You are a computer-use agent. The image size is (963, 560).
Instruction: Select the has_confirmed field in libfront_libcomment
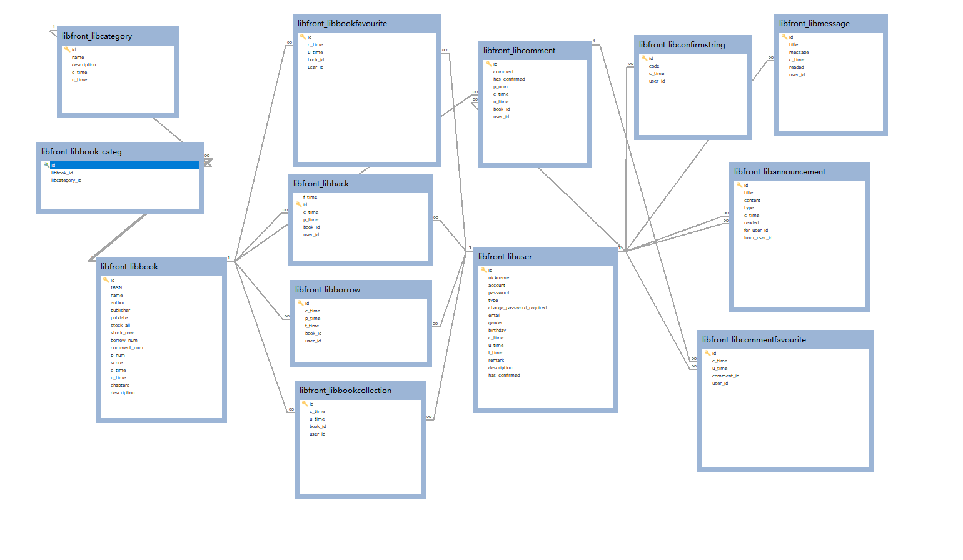pyautogui.click(x=509, y=79)
